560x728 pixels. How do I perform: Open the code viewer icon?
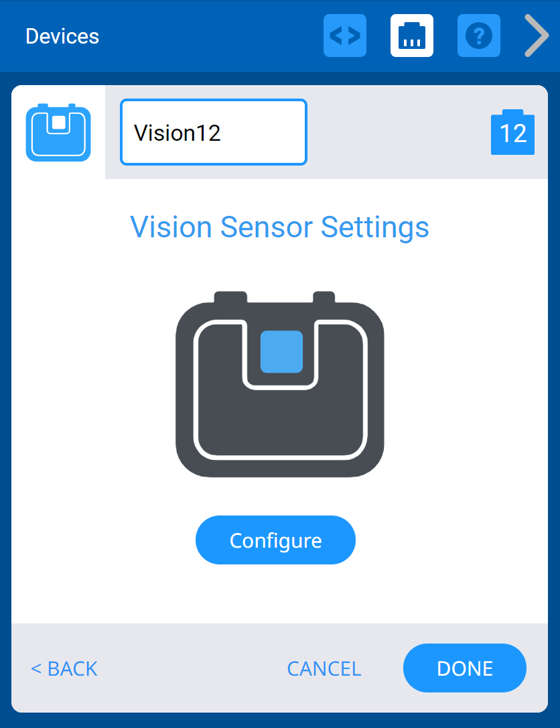point(345,36)
